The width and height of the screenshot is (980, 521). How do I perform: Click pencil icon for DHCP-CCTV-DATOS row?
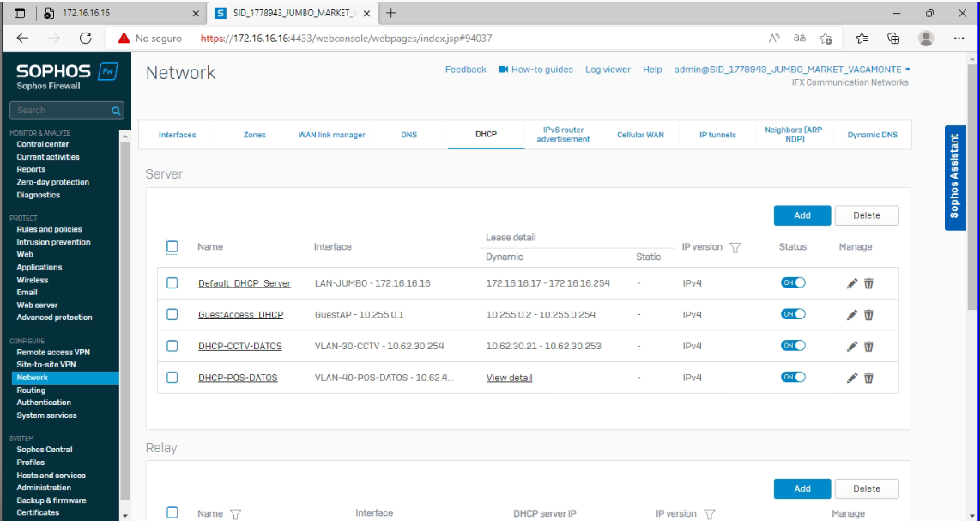pos(851,347)
